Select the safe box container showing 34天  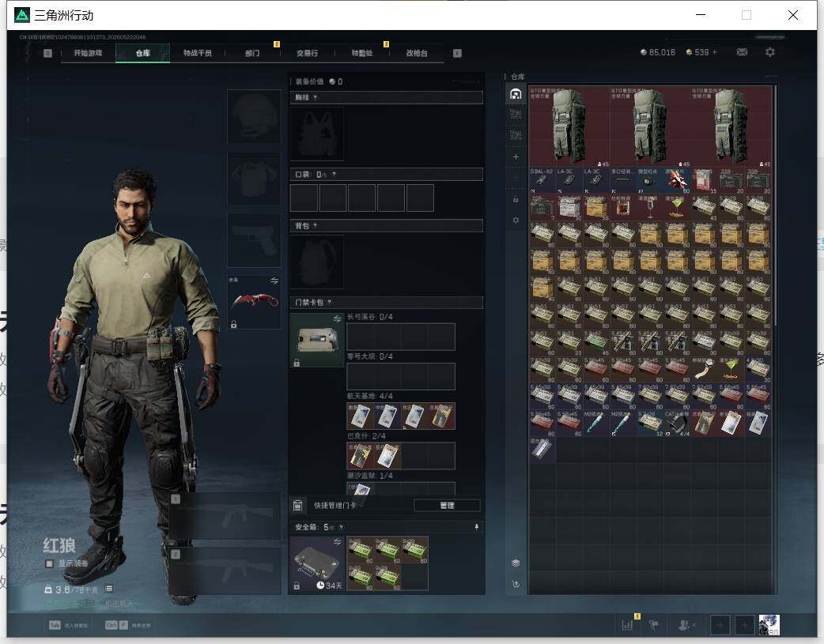tap(317, 563)
